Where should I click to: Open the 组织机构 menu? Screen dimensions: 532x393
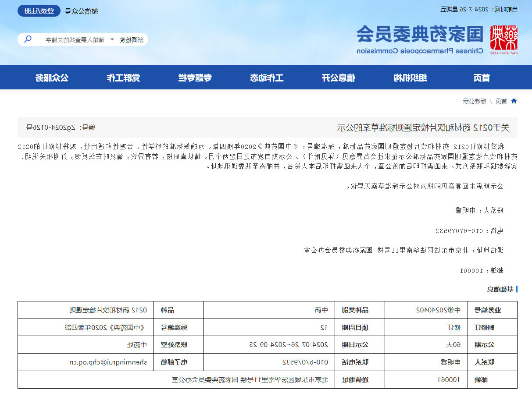click(x=410, y=78)
